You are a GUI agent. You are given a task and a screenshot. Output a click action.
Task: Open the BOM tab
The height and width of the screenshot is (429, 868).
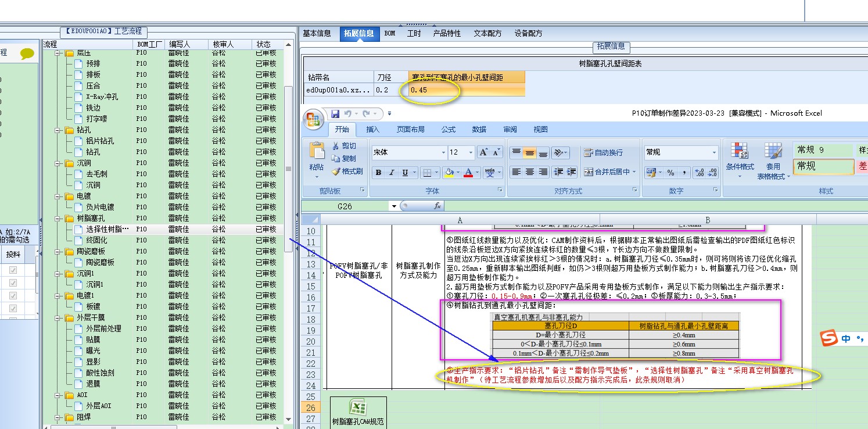click(390, 34)
